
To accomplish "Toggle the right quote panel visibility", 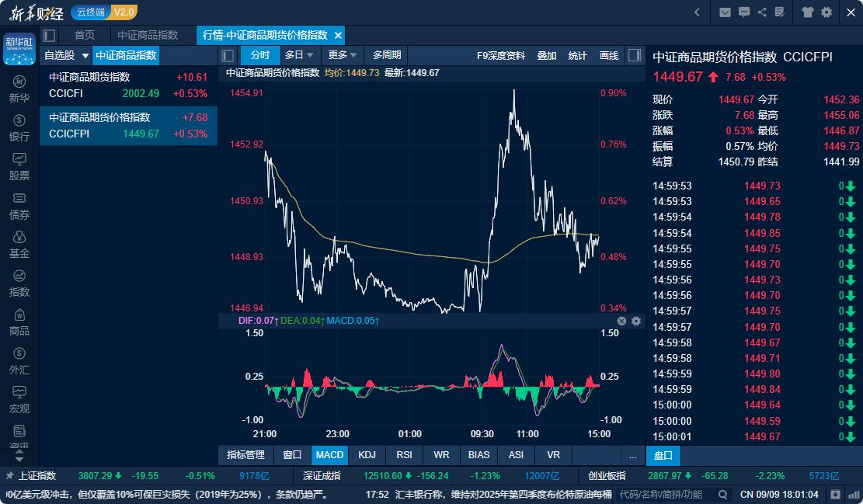I will pos(635,55).
